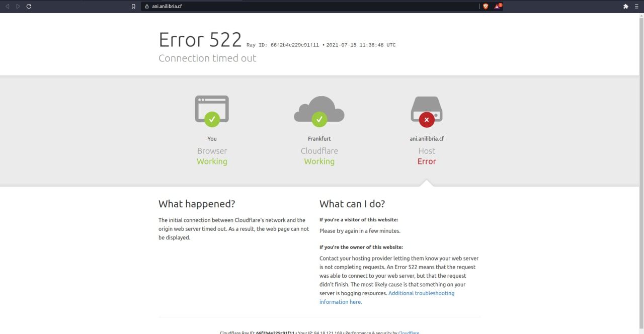The image size is (644, 334).
Task: Click the What can I do? heading
Action: click(352, 204)
